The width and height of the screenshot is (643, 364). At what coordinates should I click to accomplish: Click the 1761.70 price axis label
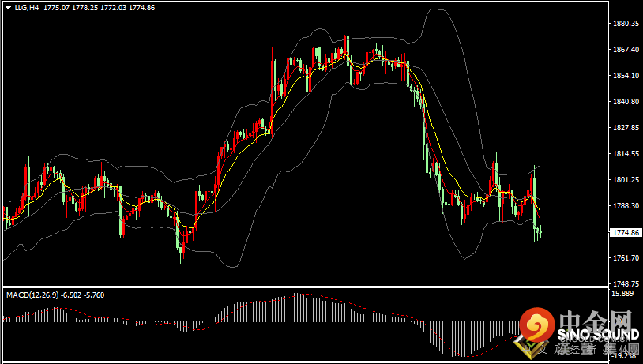point(626,258)
